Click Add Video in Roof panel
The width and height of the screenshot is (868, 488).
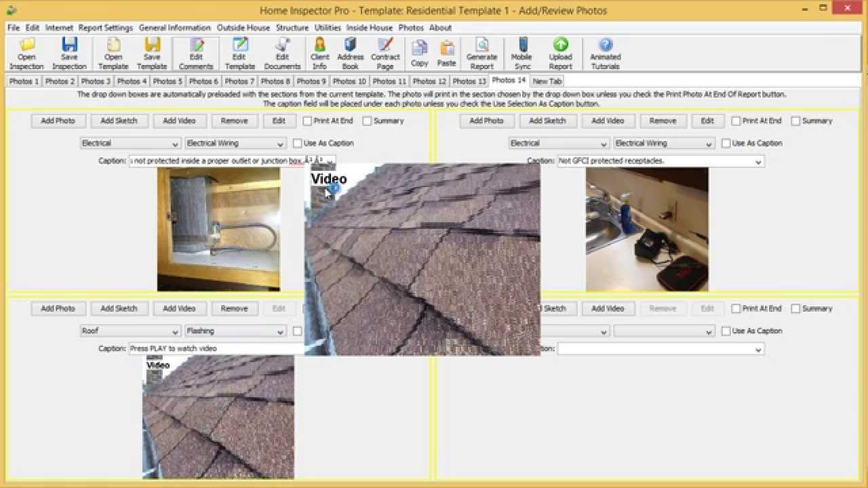(179, 308)
